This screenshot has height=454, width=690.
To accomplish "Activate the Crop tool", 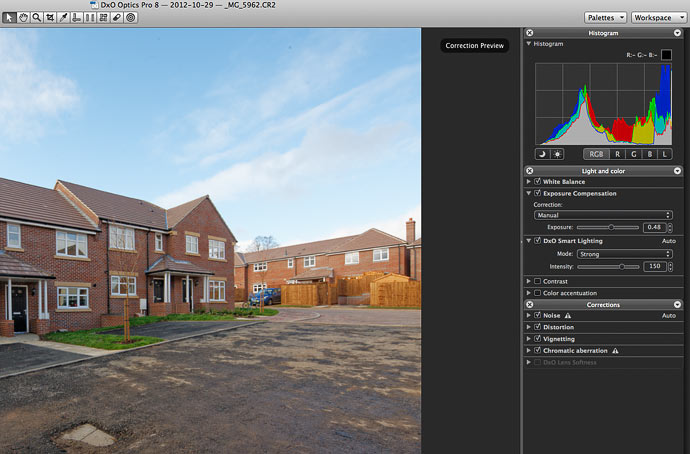I will coord(50,18).
